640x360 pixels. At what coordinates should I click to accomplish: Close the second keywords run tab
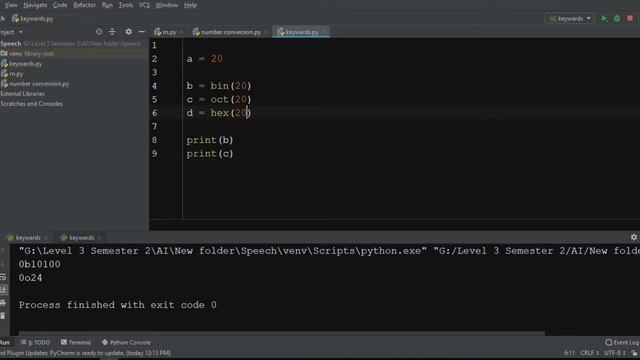tap(99, 238)
